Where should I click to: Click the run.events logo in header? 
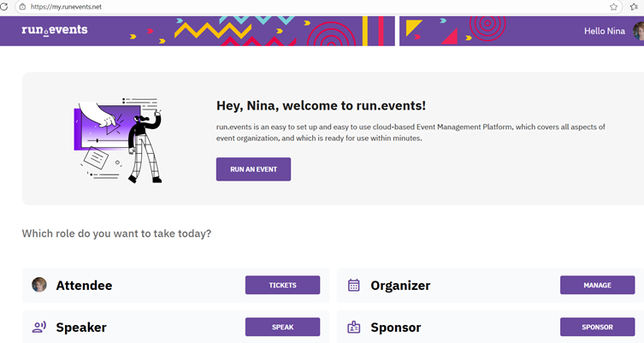(55, 30)
